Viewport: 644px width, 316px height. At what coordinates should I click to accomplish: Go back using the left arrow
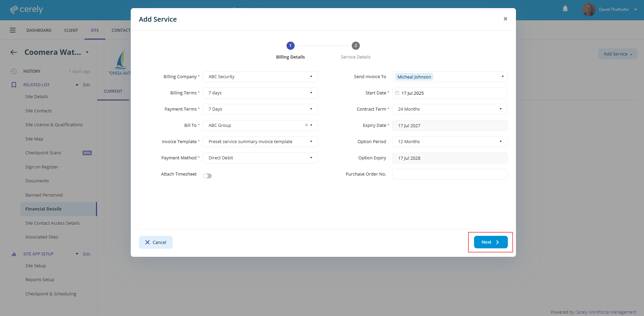point(14,52)
